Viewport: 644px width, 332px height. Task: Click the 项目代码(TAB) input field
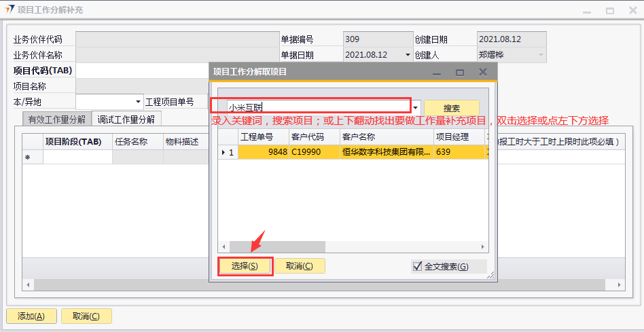coord(141,71)
